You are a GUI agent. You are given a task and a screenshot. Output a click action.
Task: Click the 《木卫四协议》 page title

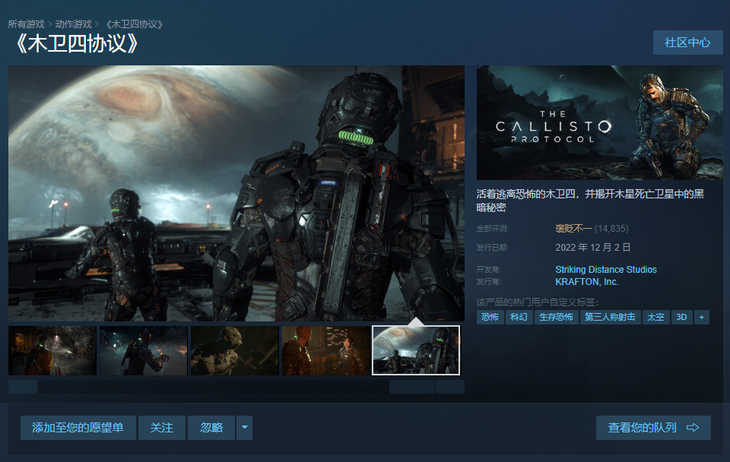coord(77,44)
